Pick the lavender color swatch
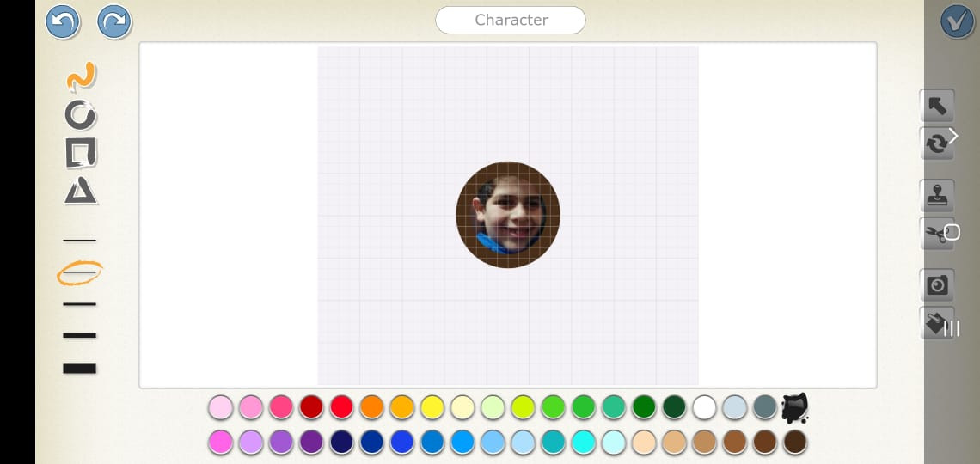Image resolution: width=980 pixels, height=464 pixels. click(x=251, y=443)
